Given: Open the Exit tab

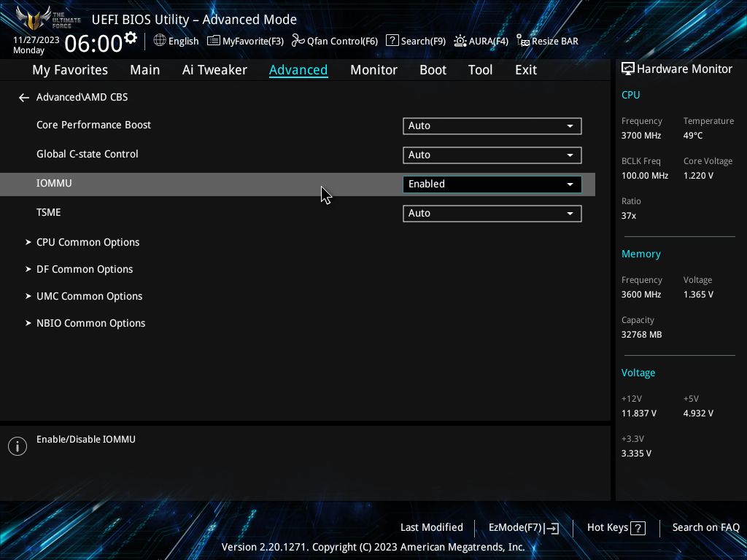Looking at the screenshot, I should click(526, 70).
